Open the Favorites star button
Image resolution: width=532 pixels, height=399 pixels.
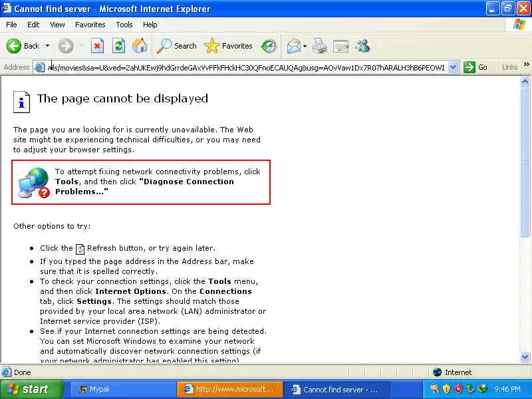pos(228,46)
